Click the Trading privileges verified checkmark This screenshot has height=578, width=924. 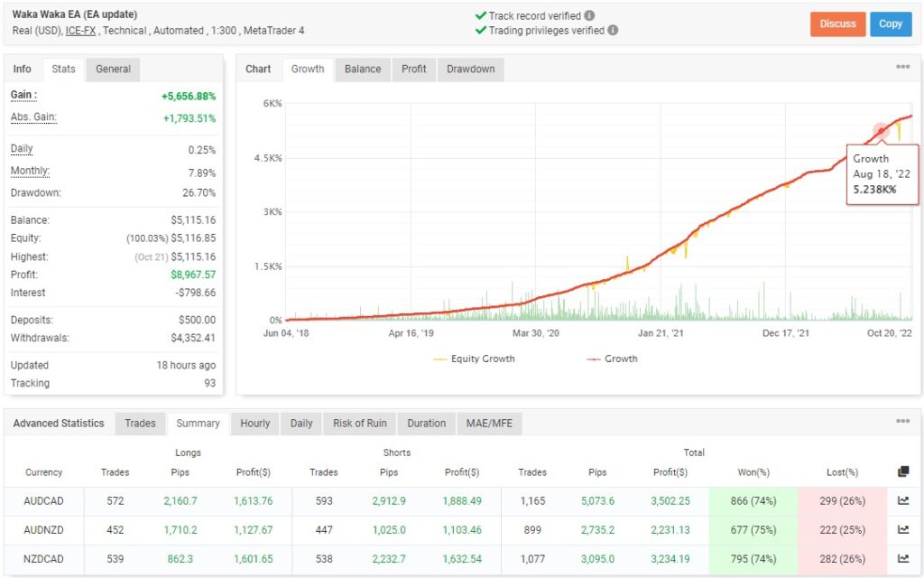point(481,30)
